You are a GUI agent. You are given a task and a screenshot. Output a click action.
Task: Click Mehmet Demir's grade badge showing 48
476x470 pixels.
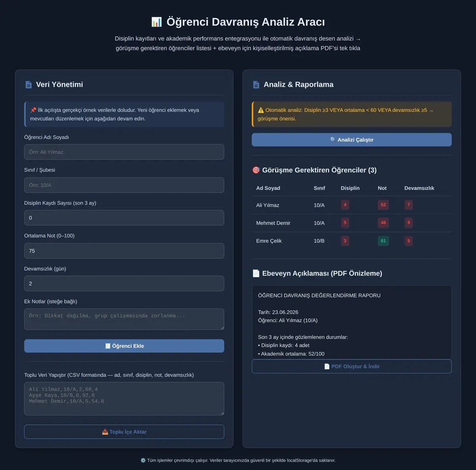pos(383,223)
